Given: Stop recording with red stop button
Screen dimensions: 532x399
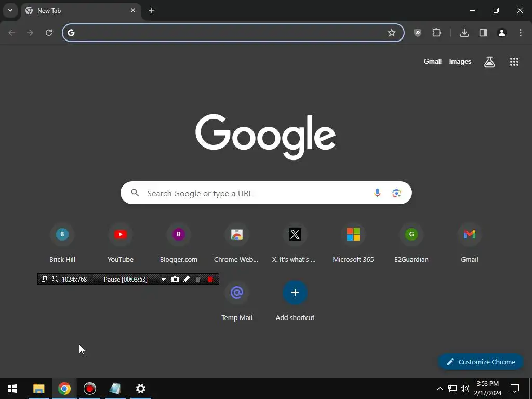Looking at the screenshot, I should [x=210, y=279].
